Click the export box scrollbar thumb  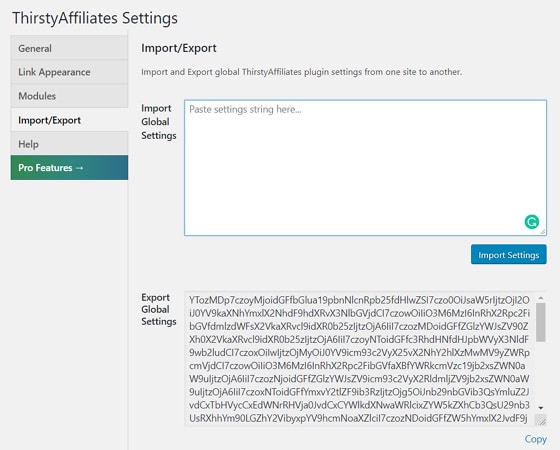(x=541, y=322)
